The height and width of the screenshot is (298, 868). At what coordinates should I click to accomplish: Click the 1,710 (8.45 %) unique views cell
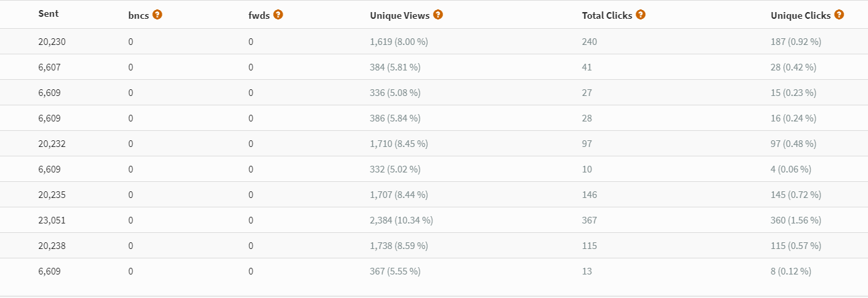coord(399,144)
